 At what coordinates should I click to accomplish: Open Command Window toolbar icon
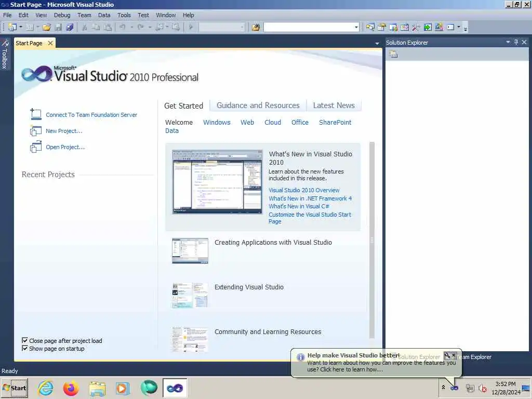pos(450,27)
